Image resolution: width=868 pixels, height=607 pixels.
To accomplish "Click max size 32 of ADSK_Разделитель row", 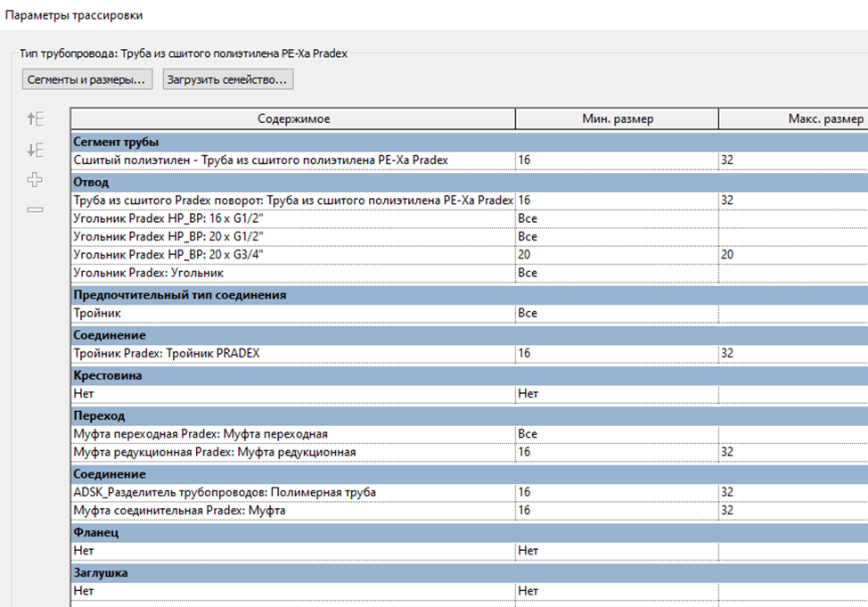I will tap(793, 492).
